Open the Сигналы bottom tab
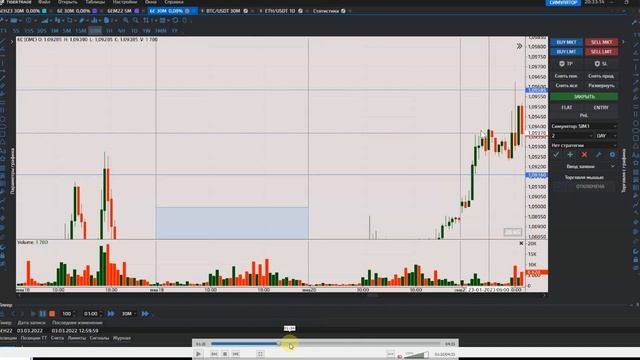 click(99, 338)
